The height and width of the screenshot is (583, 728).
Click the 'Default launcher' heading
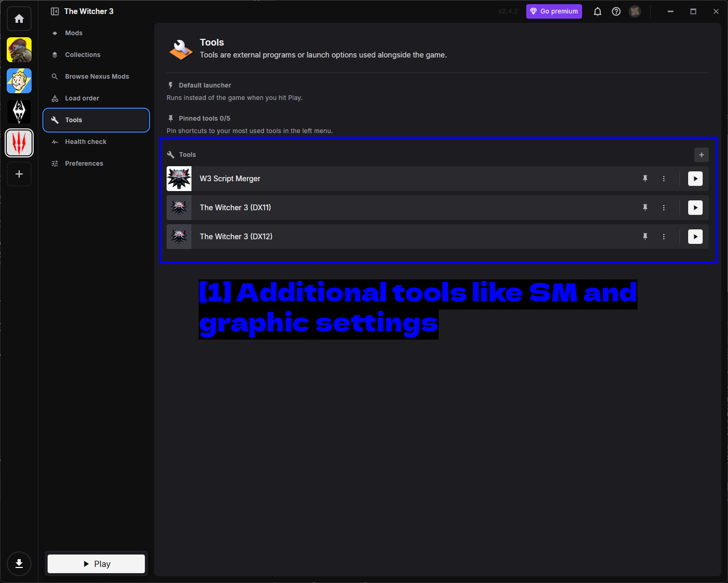coord(205,85)
